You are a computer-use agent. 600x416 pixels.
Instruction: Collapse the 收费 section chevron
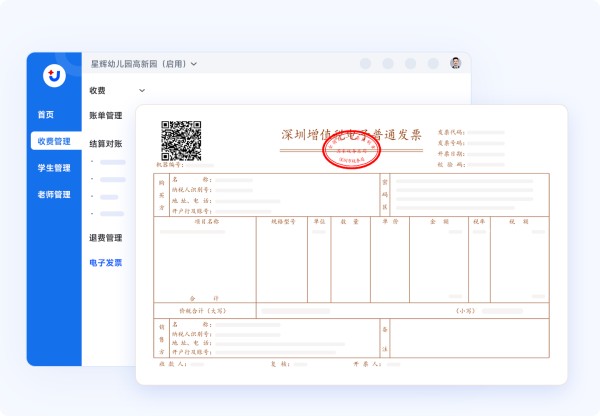[x=142, y=91]
